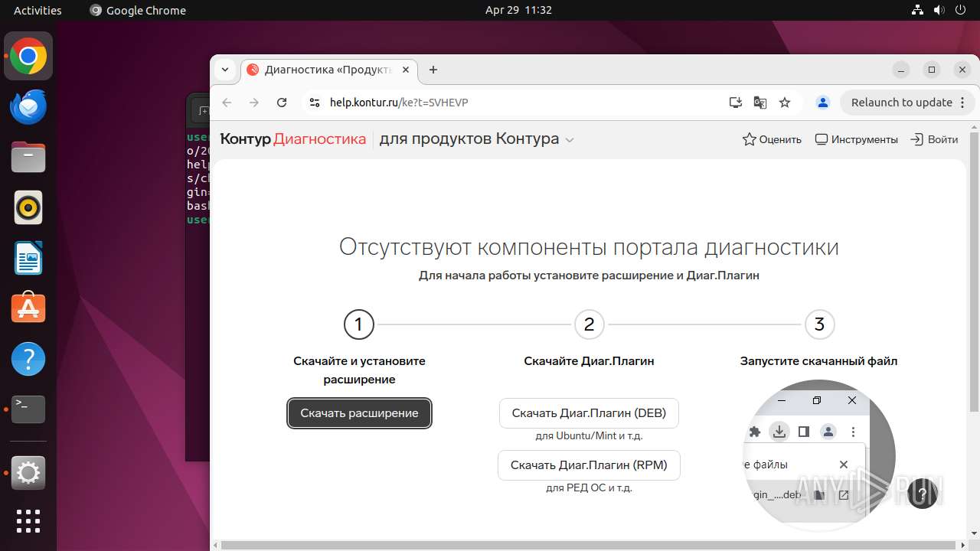
Task: Reload the current page
Action: pos(282,103)
